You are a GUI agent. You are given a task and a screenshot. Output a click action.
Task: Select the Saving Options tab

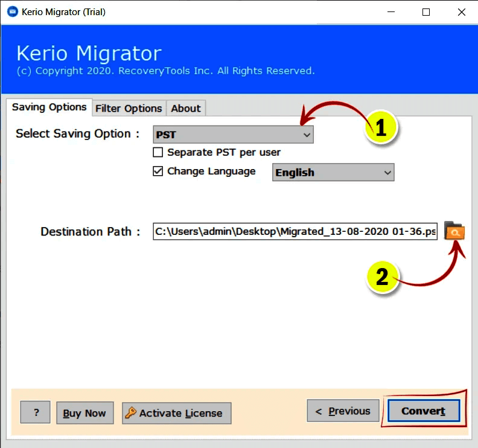coord(49,107)
